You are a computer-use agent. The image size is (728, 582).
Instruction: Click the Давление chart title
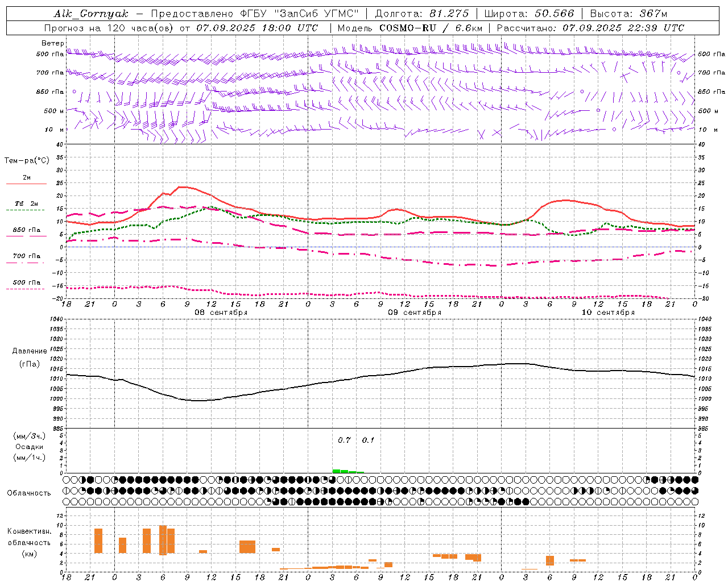(29, 351)
